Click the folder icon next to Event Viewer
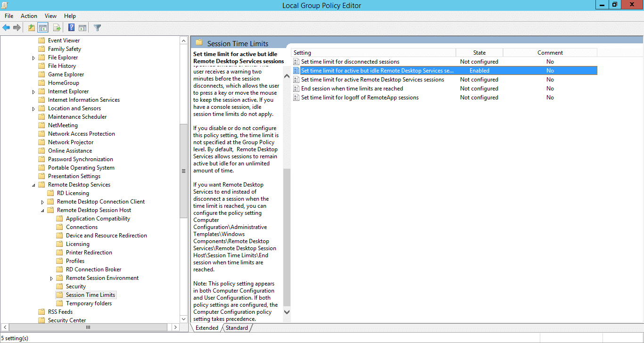Image resolution: width=644 pixels, height=343 pixels. (x=41, y=41)
